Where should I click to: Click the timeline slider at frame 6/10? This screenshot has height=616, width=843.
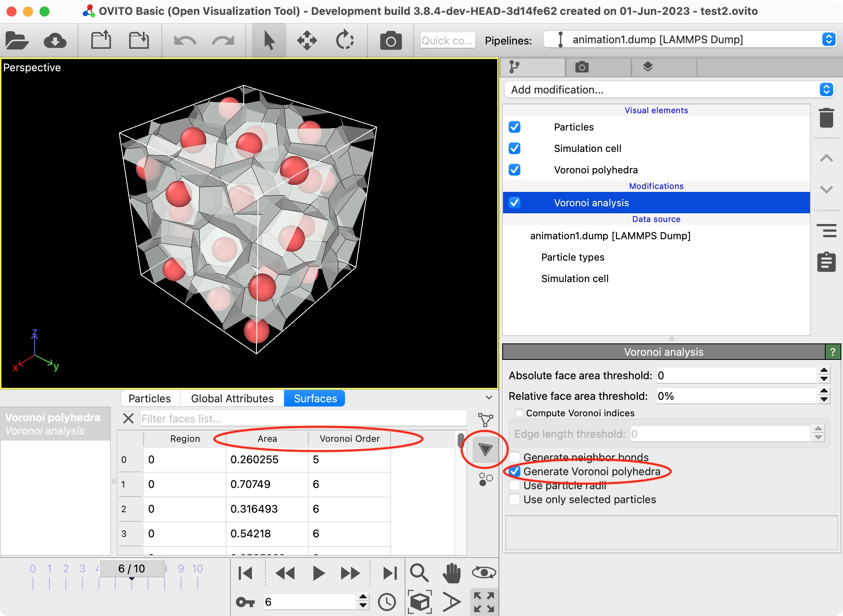coord(132,569)
